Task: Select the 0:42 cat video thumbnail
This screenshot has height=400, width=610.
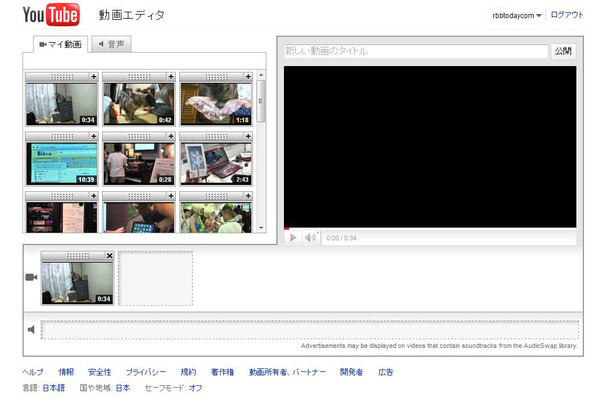Action: 138,104
